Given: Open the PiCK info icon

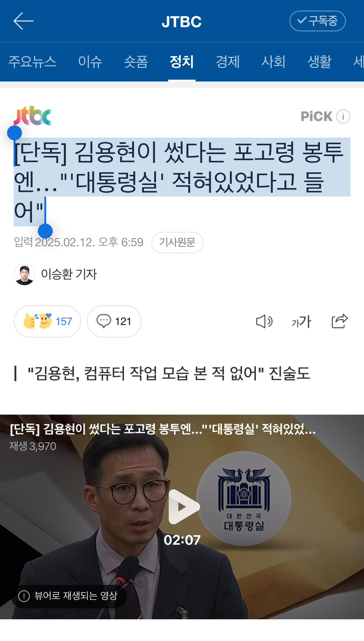Looking at the screenshot, I should (x=343, y=116).
